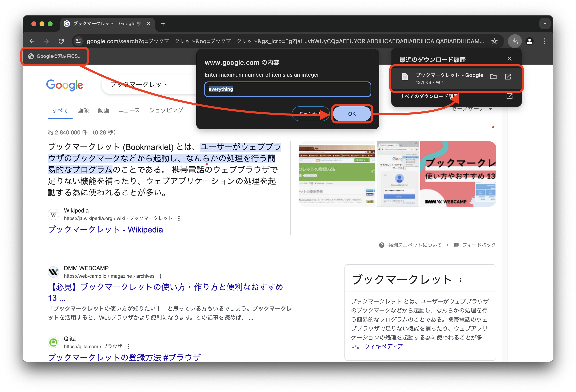Open more options next to the Wikipedia result

(x=179, y=218)
